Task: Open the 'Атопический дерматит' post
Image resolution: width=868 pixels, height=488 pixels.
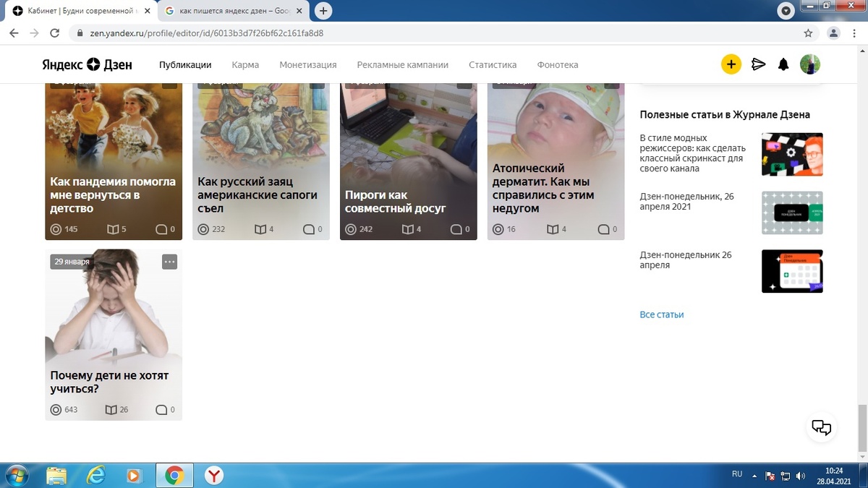Action: pos(542,188)
